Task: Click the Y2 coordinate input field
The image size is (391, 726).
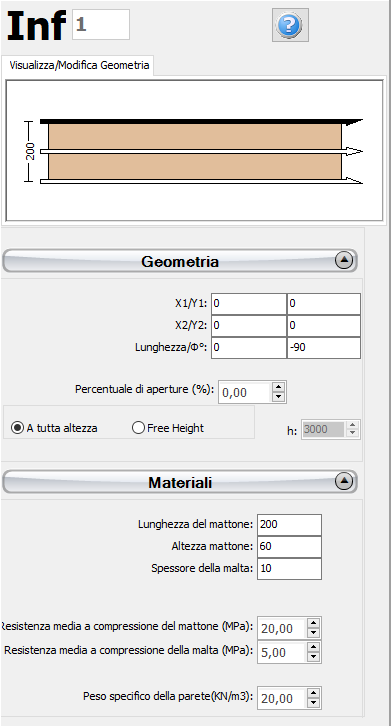Action: click(x=324, y=325)
